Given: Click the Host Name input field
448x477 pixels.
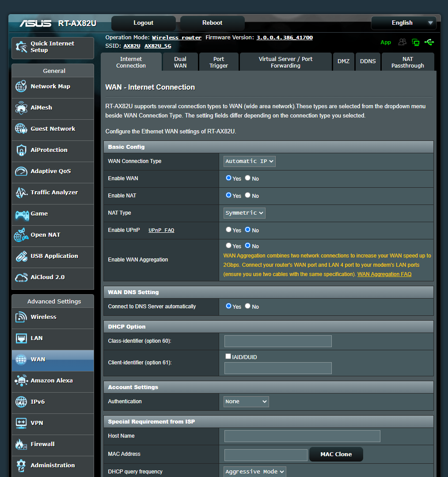Looking at the screenshot, I should (302, 436).
